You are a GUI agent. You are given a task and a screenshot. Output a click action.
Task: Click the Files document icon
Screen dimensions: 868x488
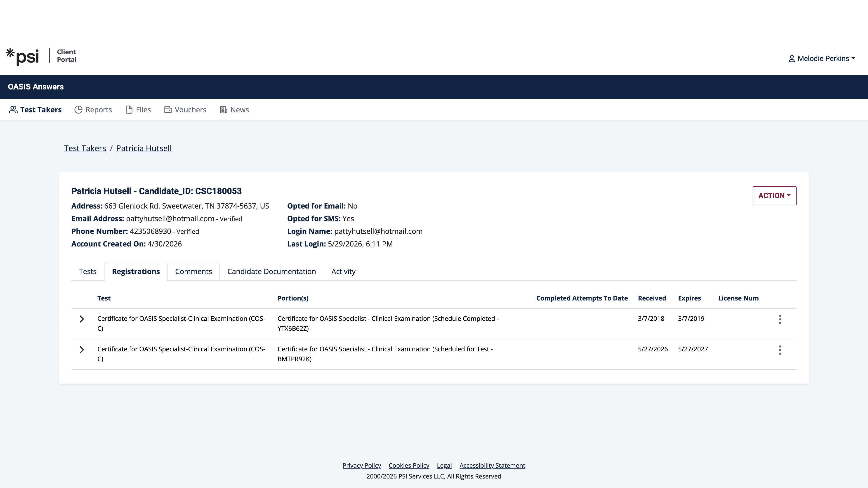(x=129, y=110)
